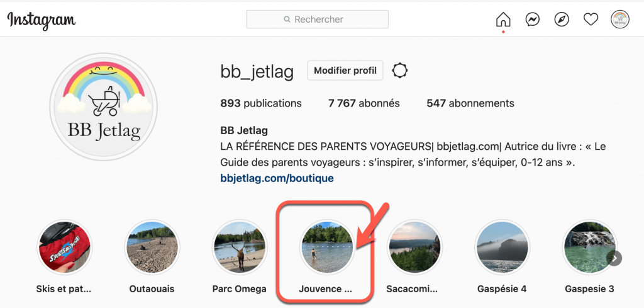Open the profile avatar in the top bar
This screenshot has width=644, height=308.
(619, 20)
